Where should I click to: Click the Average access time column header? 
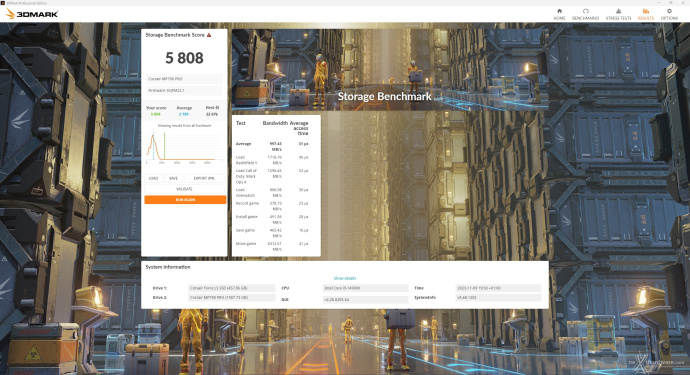pos(299,128)
